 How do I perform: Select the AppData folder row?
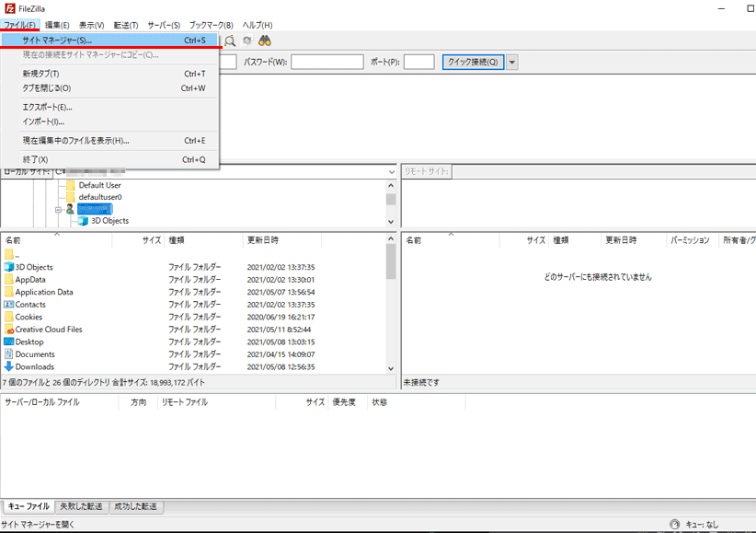193,280
